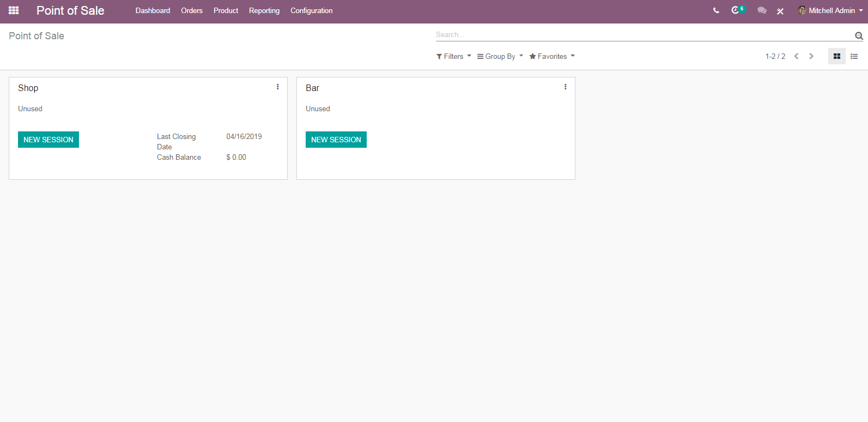868x422 pixels.
Task: Switch to list view
Action: pyautogui.click(x=854, y=56)
